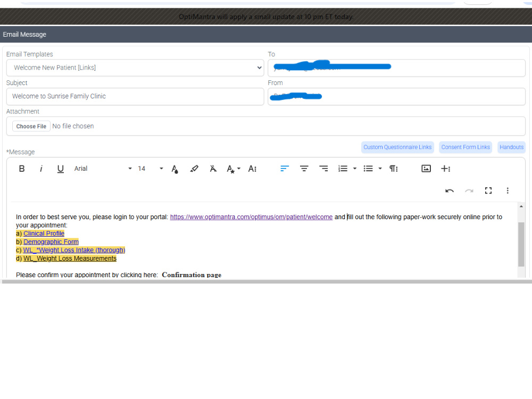
Task: Click the message editor scrollbar thumb
Action: coord(521,244)
